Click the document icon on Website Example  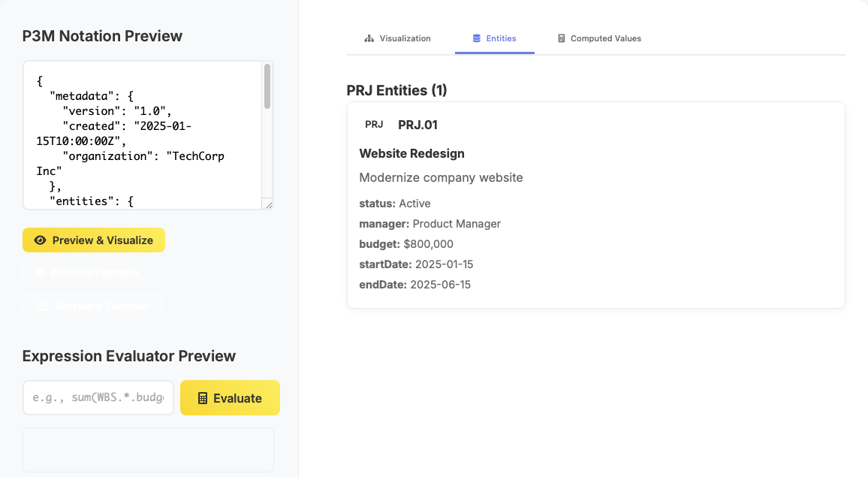40,273
